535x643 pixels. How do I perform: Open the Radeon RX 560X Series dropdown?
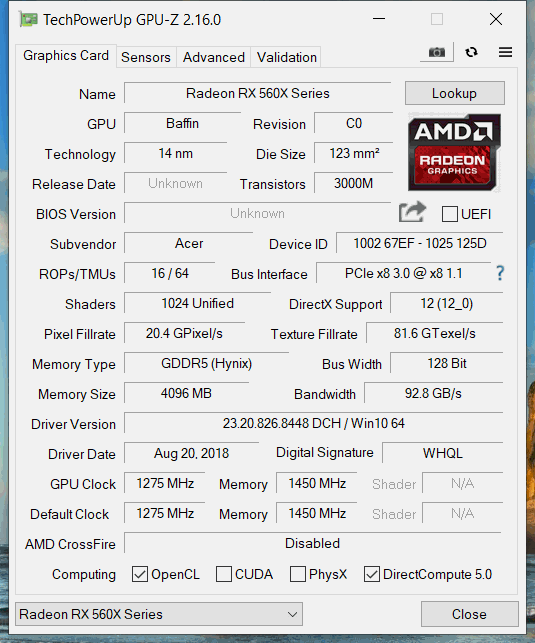coord(159,614)
